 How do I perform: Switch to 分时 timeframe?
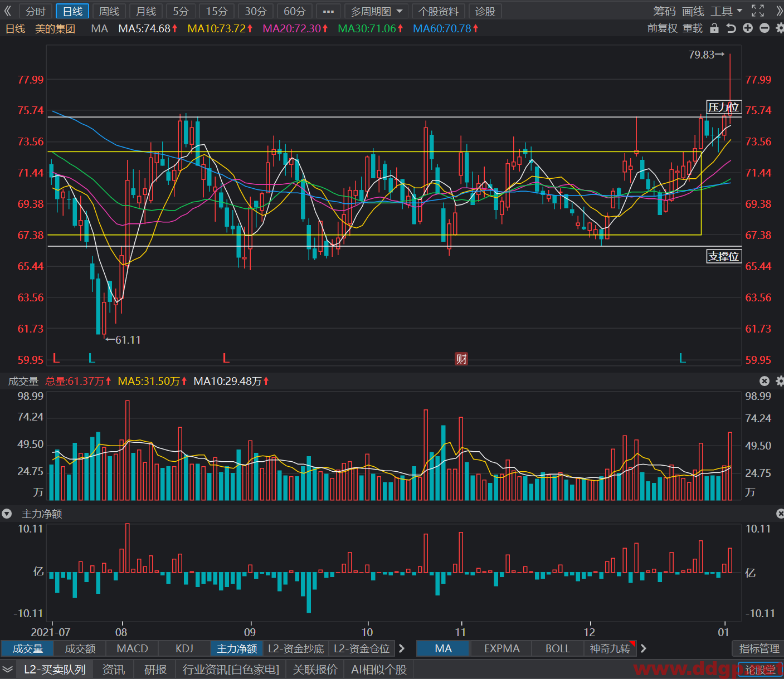[35, 11]
